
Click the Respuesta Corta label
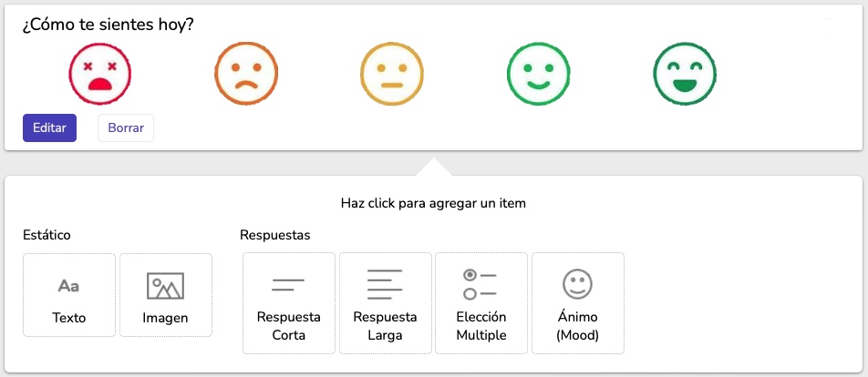pos(289,326)
